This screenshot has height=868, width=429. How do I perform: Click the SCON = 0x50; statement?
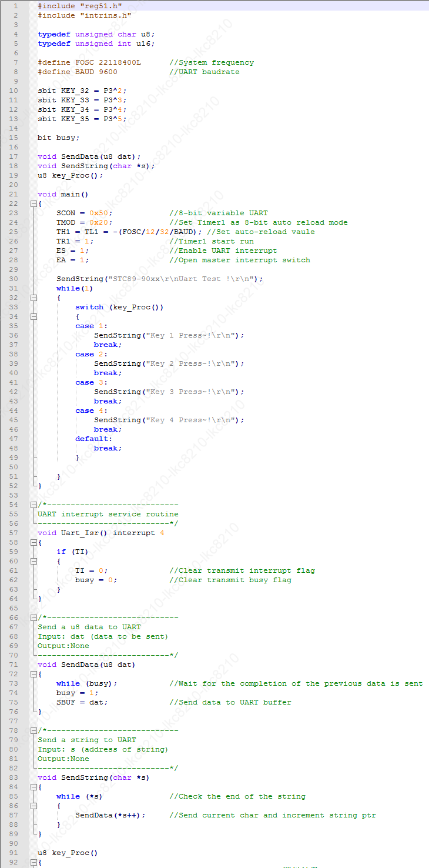(x=85, y=213)
